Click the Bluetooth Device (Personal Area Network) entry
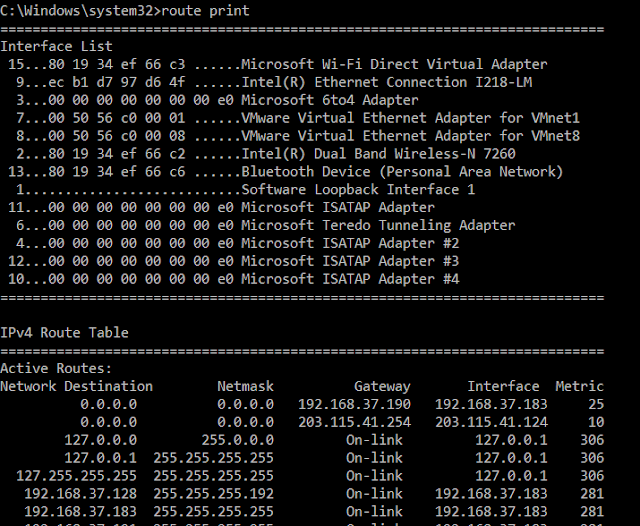640x526 pixels. click(286, 172)
